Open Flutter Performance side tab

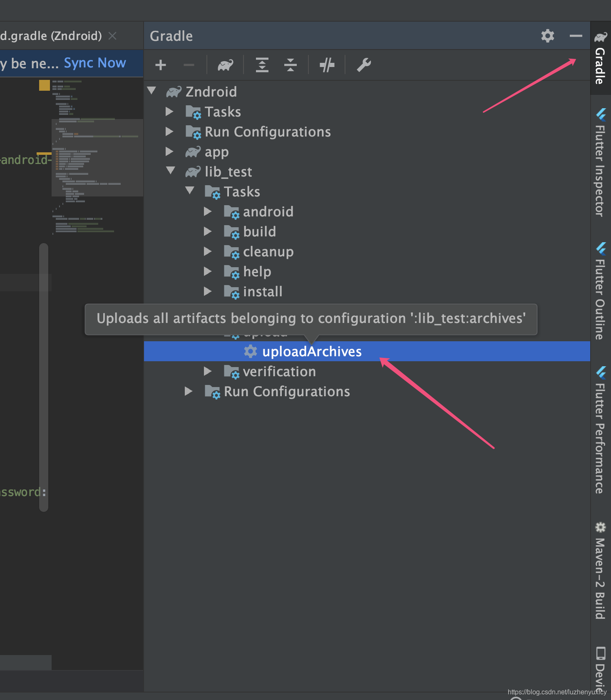point(600,430)
